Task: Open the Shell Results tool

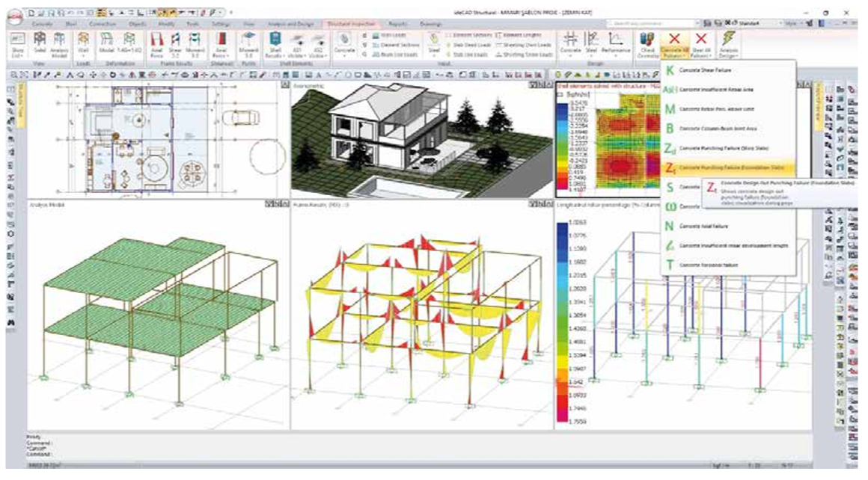Action: [273, 43]
